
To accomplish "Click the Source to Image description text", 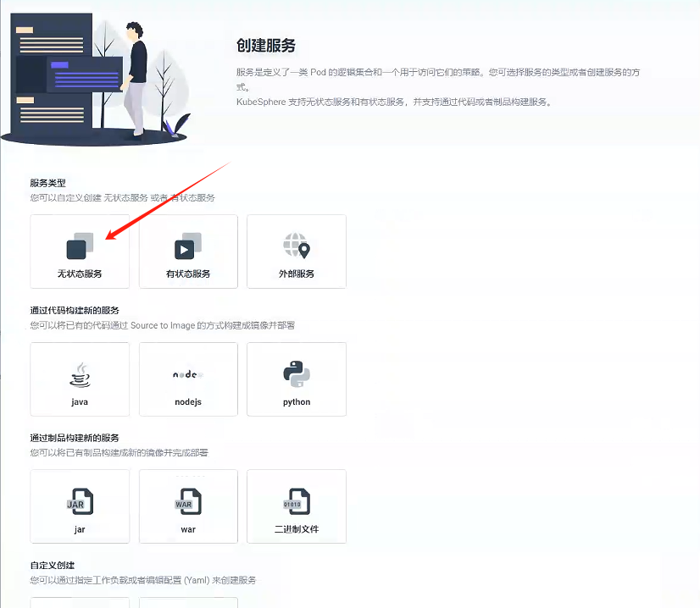I will pos(163,325).
